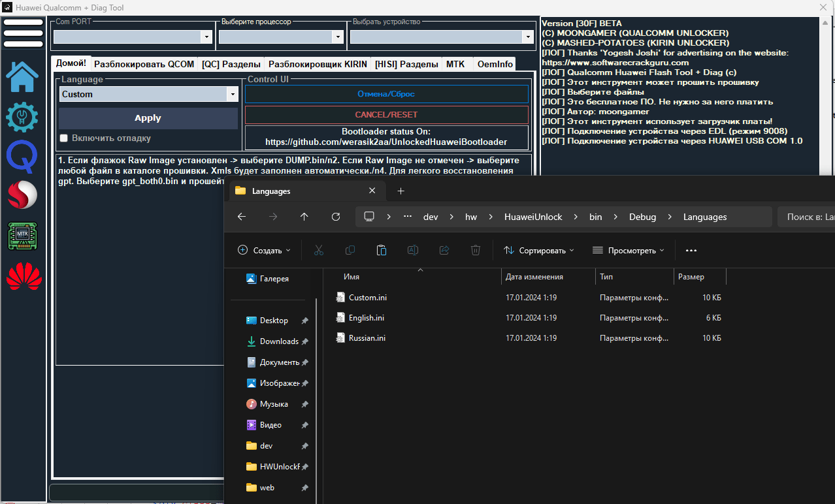Click the Paste clipboard icon in Explorer toolbar
835x504 pixels.
click(x=382, y=250)
